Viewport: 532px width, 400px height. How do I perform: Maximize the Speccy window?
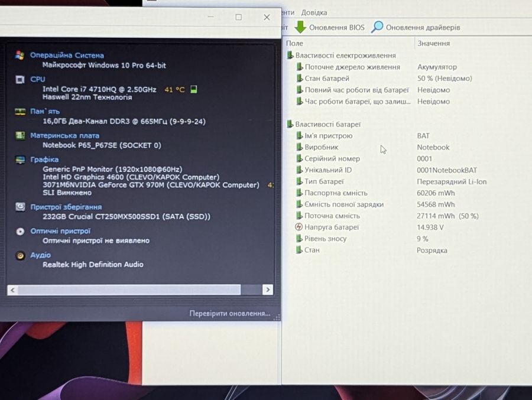(239, 17)
